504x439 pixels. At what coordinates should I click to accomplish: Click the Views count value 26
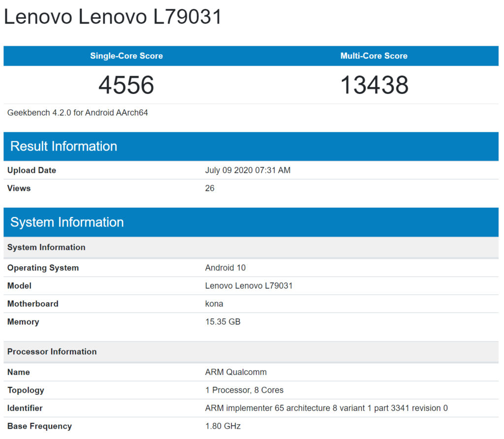(210, 188)
